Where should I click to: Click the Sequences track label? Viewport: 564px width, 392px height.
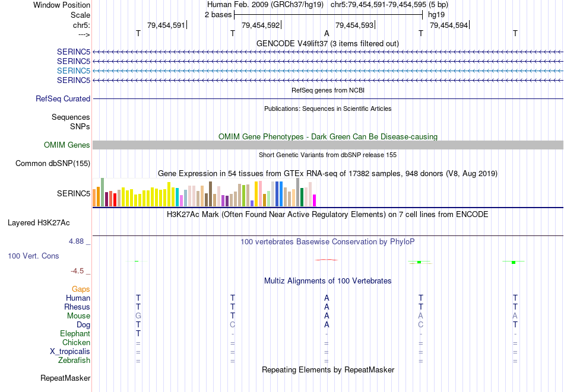tap(71, 117)
